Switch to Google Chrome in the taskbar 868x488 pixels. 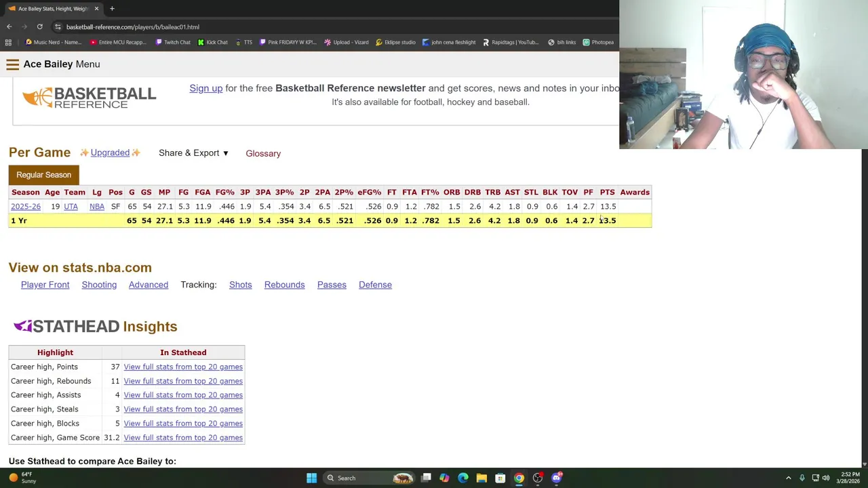(x=519, y=478)
